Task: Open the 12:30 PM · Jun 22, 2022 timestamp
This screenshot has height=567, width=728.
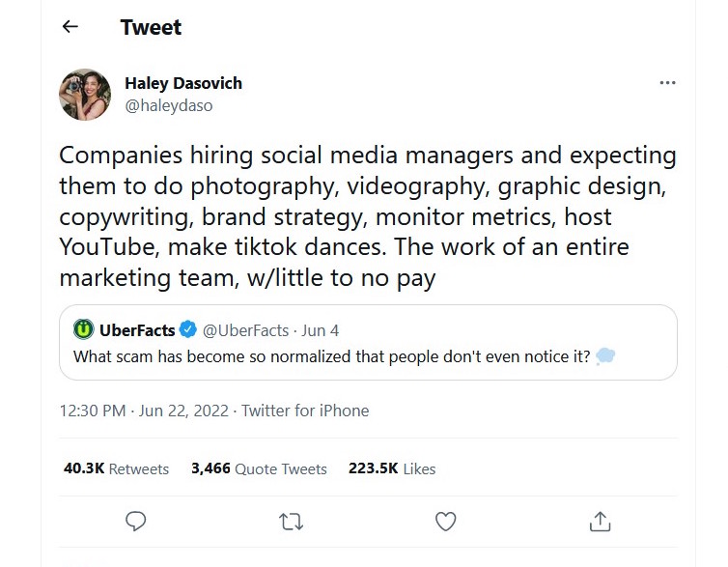Action: click(x=144, y=411)
